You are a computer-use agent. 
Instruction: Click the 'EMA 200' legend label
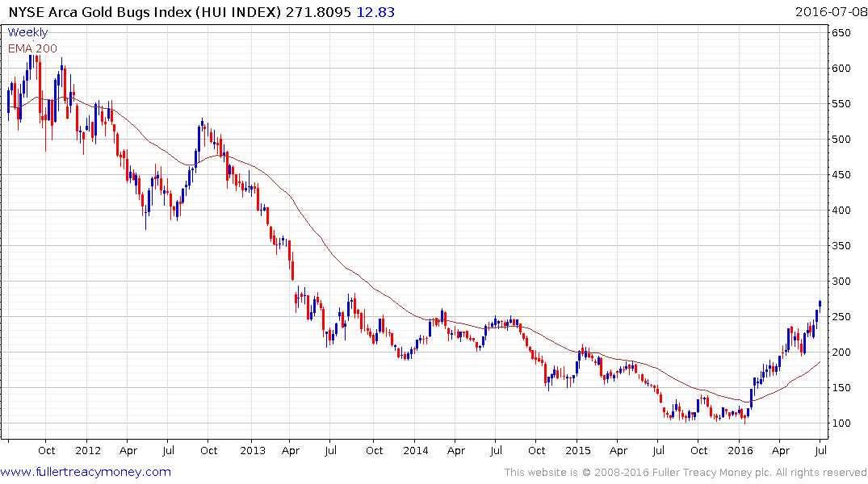pos(32,48)
